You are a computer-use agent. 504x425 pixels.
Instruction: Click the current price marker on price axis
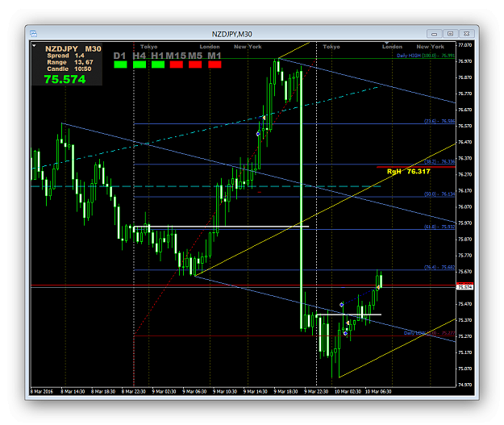pyautogui.click(x=464, y=287)
